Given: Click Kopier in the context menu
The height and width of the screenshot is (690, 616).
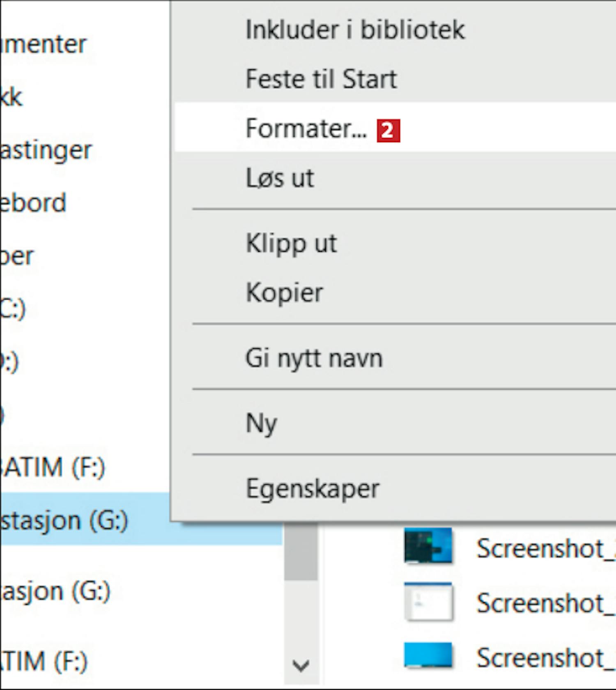Looking at the screenshot, I should click(x=284, y=292).
